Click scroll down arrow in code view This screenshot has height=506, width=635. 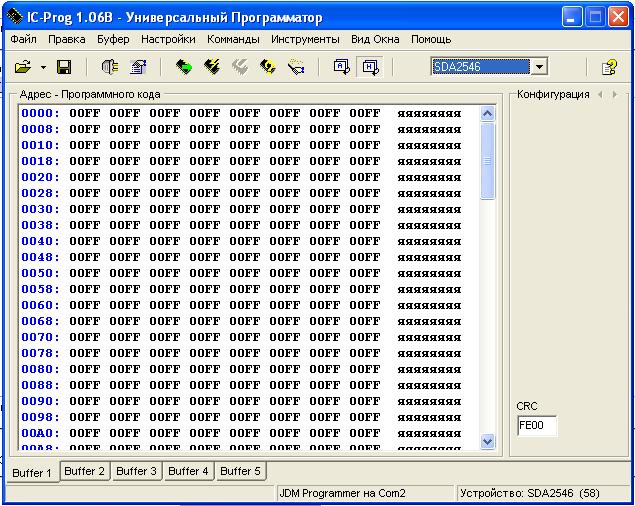click(487, 441)
